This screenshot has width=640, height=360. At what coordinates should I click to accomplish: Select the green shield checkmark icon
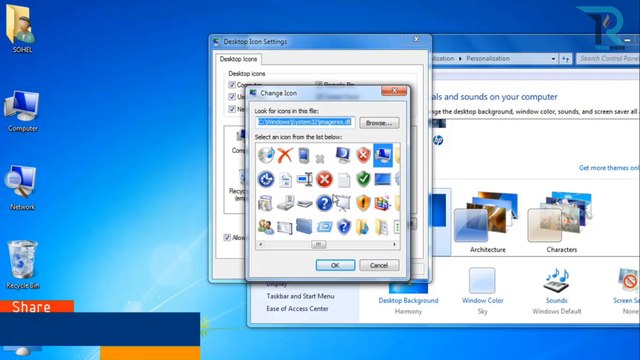pos(363,179)
